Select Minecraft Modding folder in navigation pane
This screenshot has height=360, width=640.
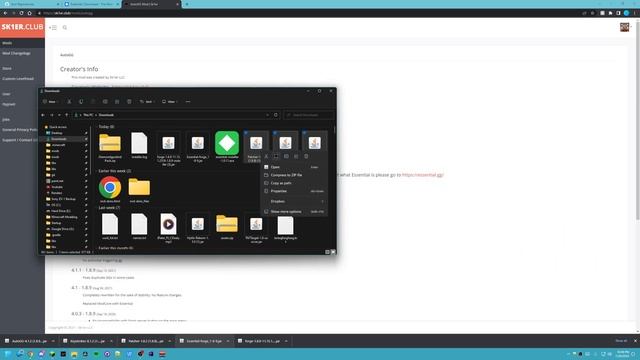click(65, 217)
